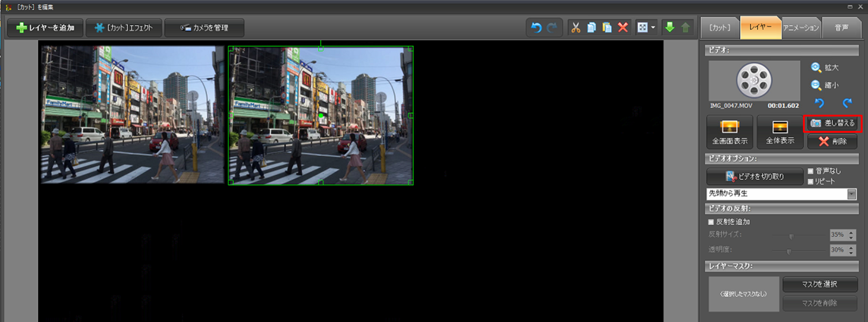Toggle the リピート checkbox
The image size is (868, 322).
[811, 182]
